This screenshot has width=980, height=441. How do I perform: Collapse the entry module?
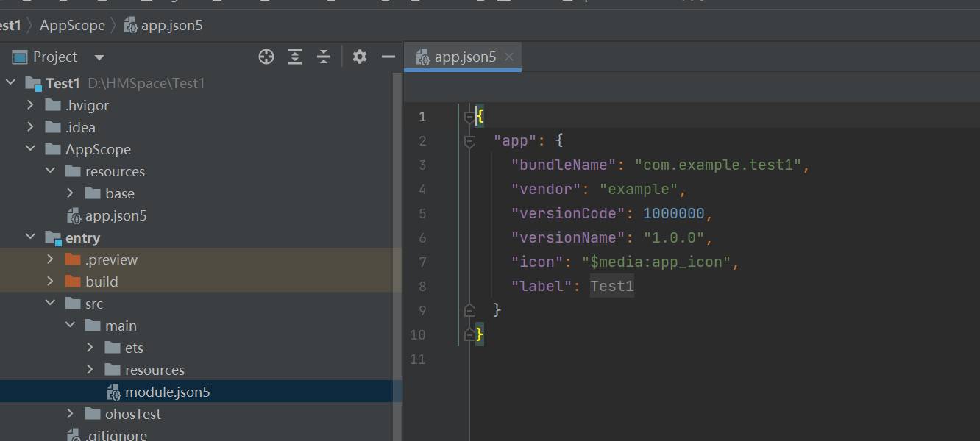pyautogui.click(x=30, y=237)
